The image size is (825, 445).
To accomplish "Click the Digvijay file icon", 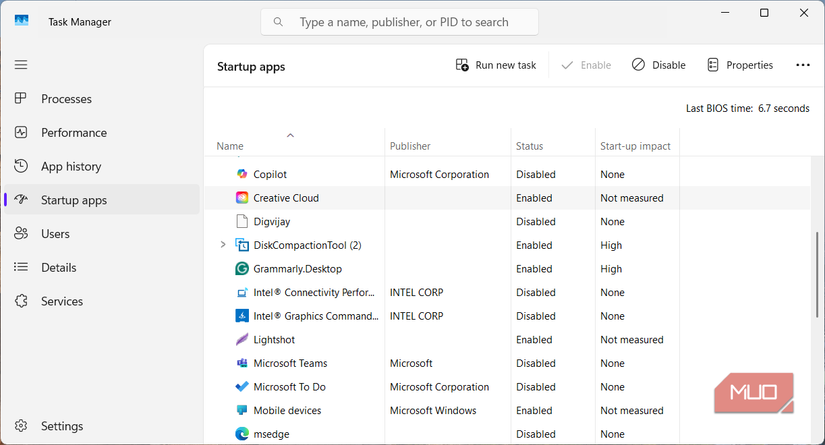I will [242, 221].
